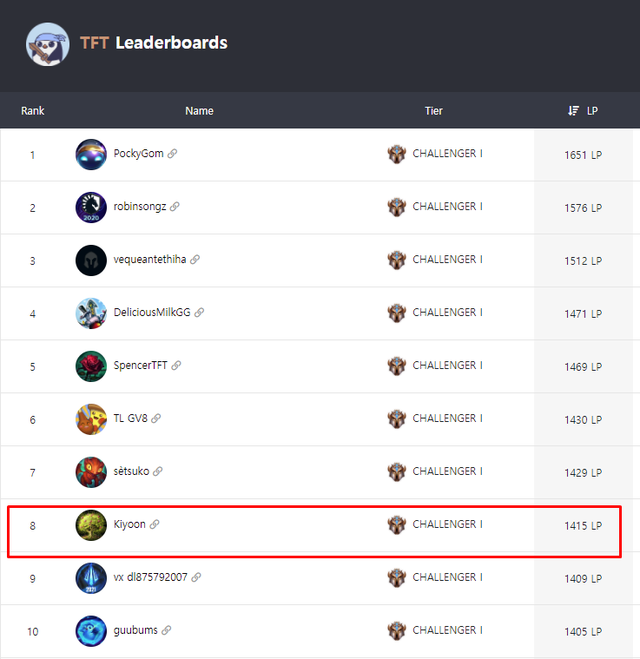Select PockyGom's profile avatar
This screenshot has height=659, width=640.
pos(91,154)
